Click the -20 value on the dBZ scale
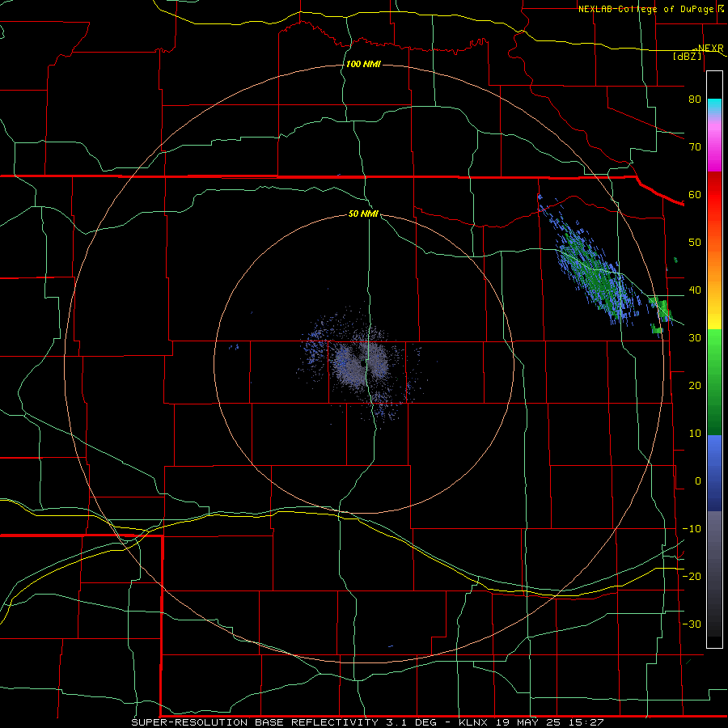The height and width of the screenshot is (728, 728). click(692, 576)
